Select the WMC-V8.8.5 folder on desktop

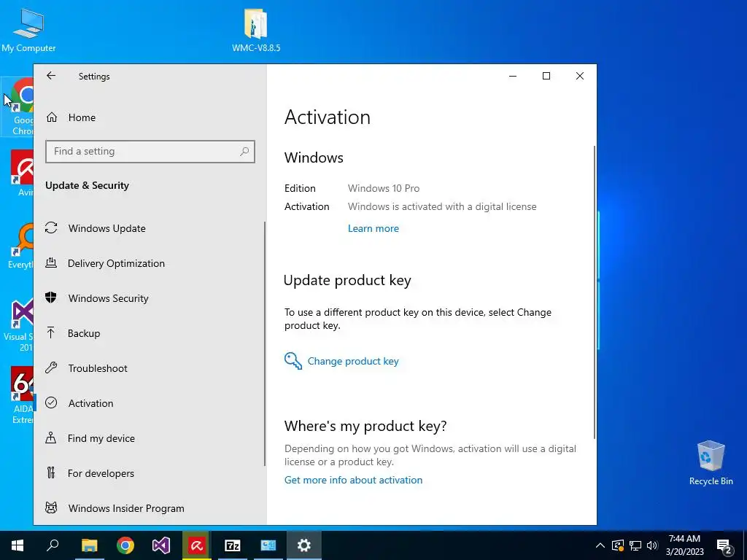tap(256, 30)
